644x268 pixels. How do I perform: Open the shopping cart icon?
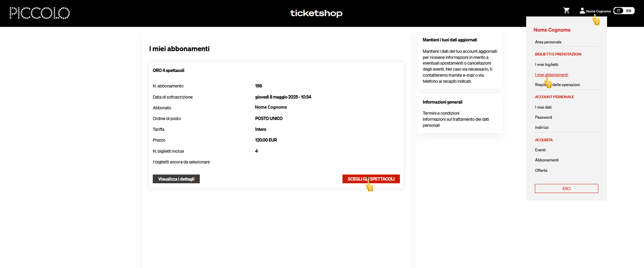click(566, 10)
